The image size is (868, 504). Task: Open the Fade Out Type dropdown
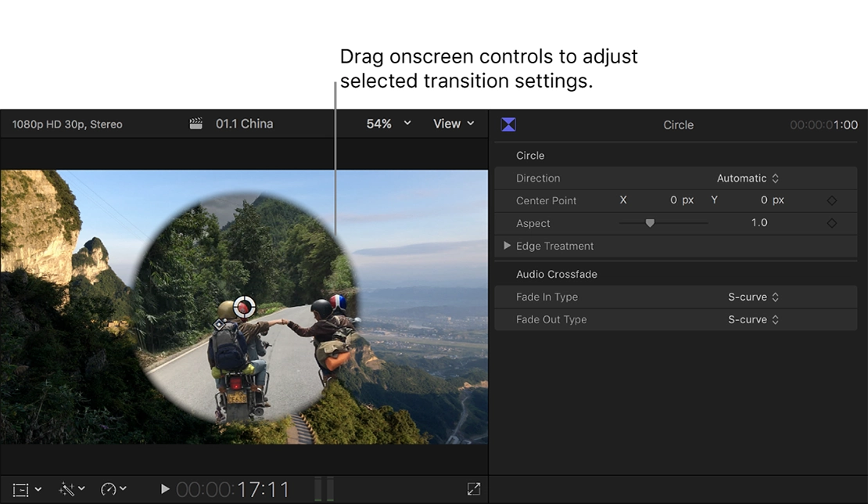pos(753,320)
